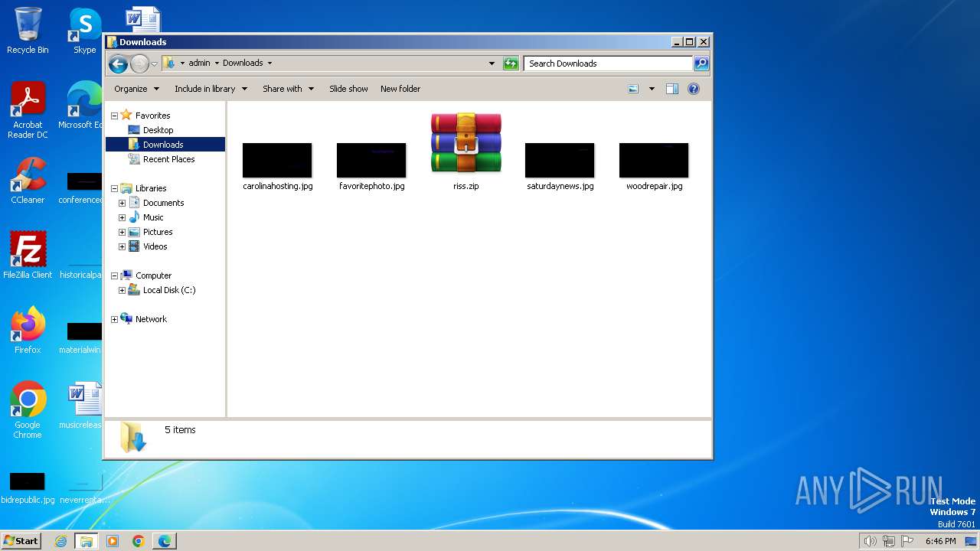Click the Help question mark icon
Screen dimensions: 980x551
(694, 89)
